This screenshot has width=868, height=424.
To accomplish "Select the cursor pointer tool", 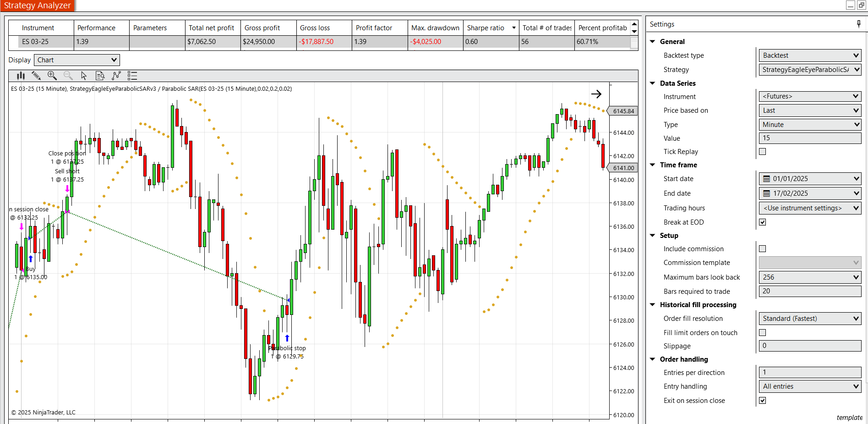I will [x=84, y=76].
